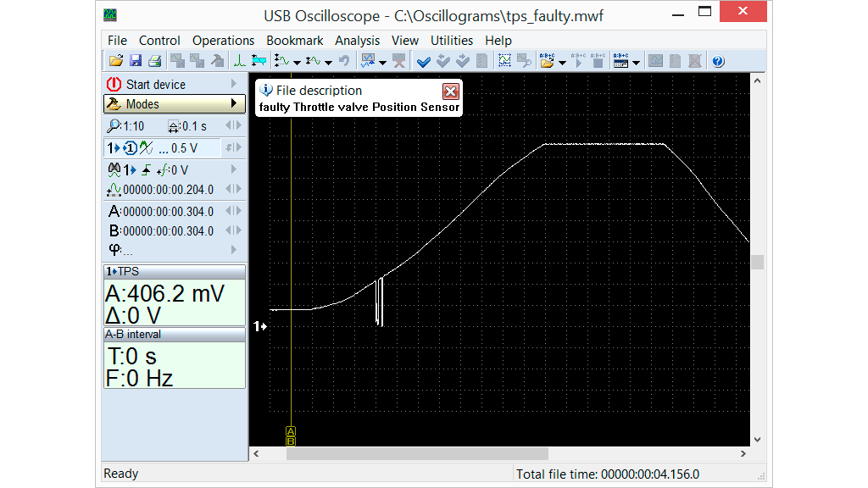Toggle the trigger rising edge icon
The width and height of the screenshot is (868, 488).
(146, 169)
